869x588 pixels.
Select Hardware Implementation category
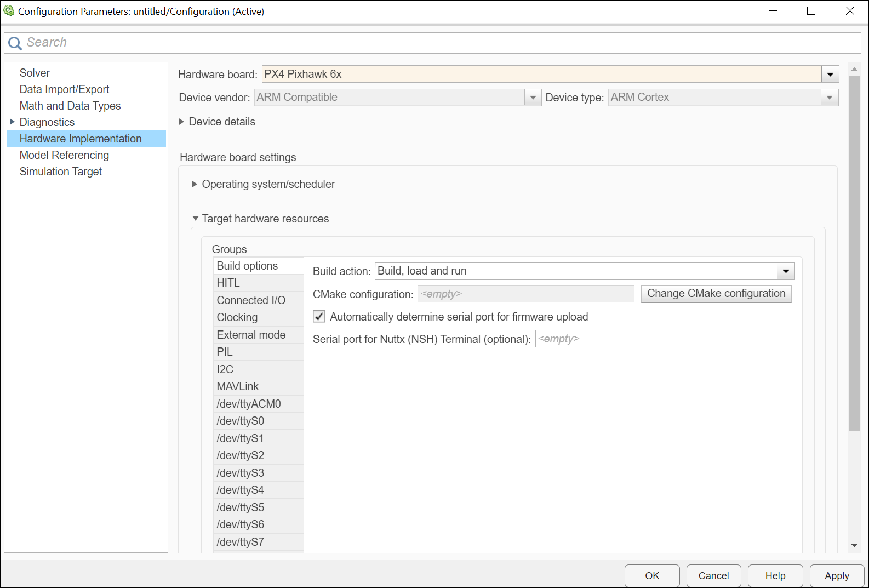tap(86, 139)
